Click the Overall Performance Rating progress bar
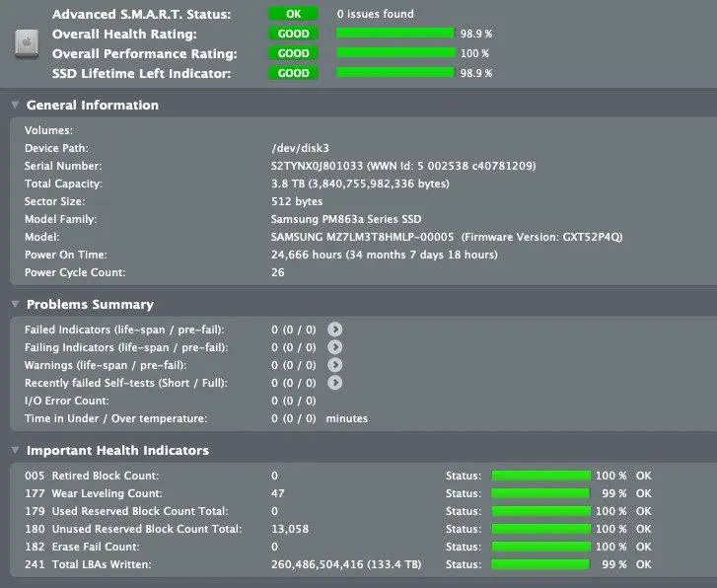Viewport: 717px width, 588px height. pos(396,52)
